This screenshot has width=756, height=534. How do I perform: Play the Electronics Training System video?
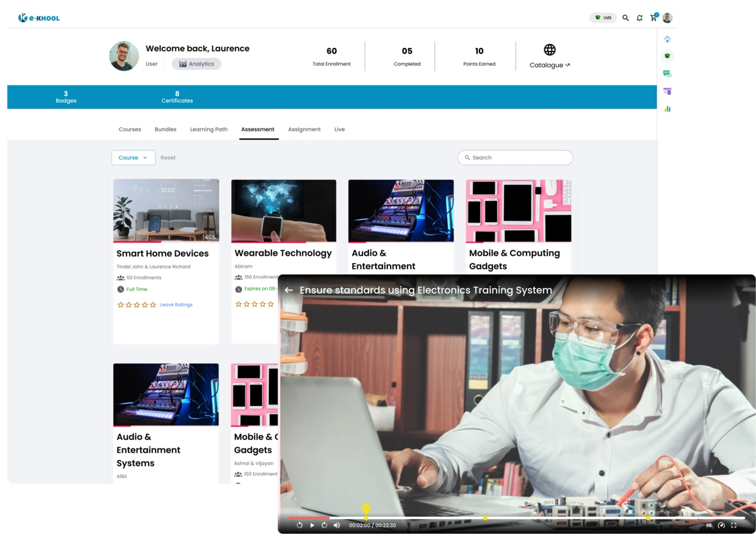[312, 525]
